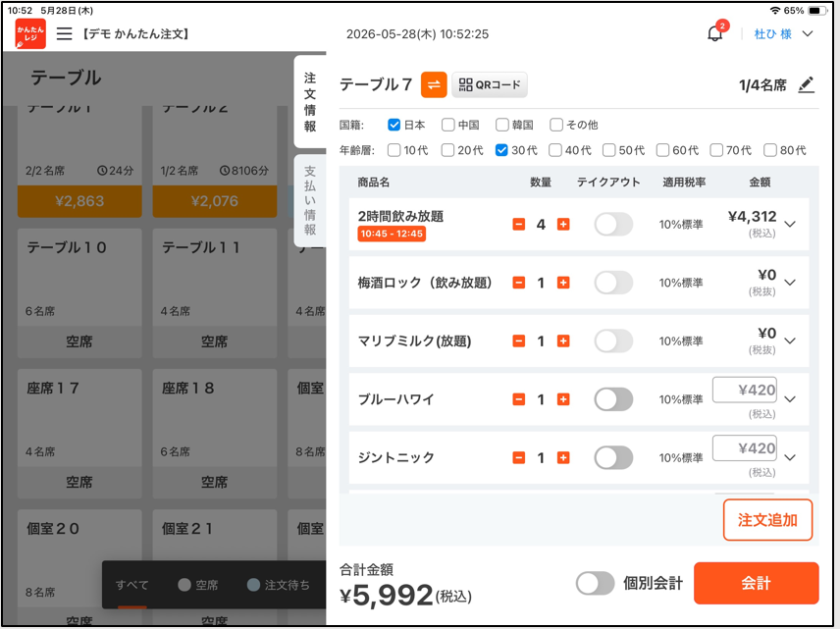Filter tables by 注文待ち
Viewport: 840px width, 629px height.
[x=279, y=585]
